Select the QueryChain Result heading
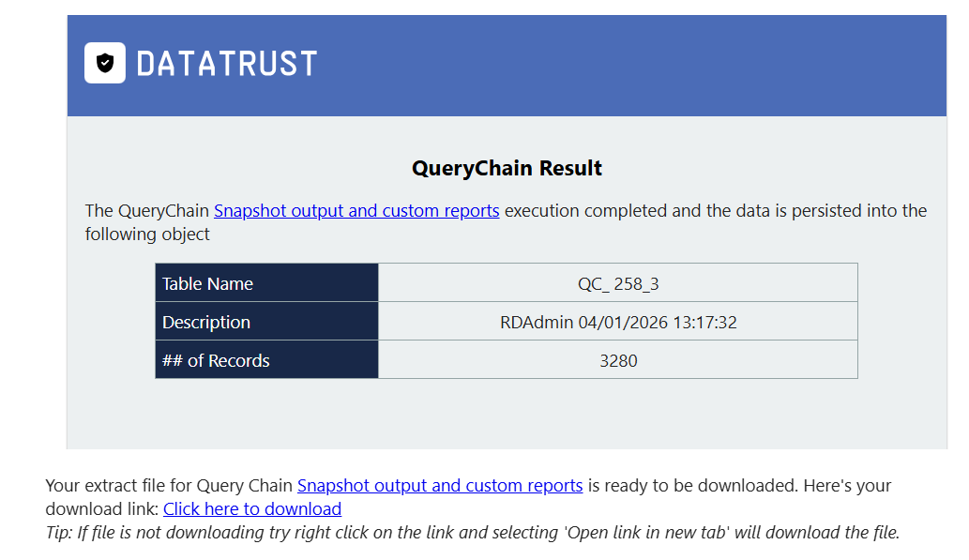This screenshot has width=969, height=560. (507, 168)
